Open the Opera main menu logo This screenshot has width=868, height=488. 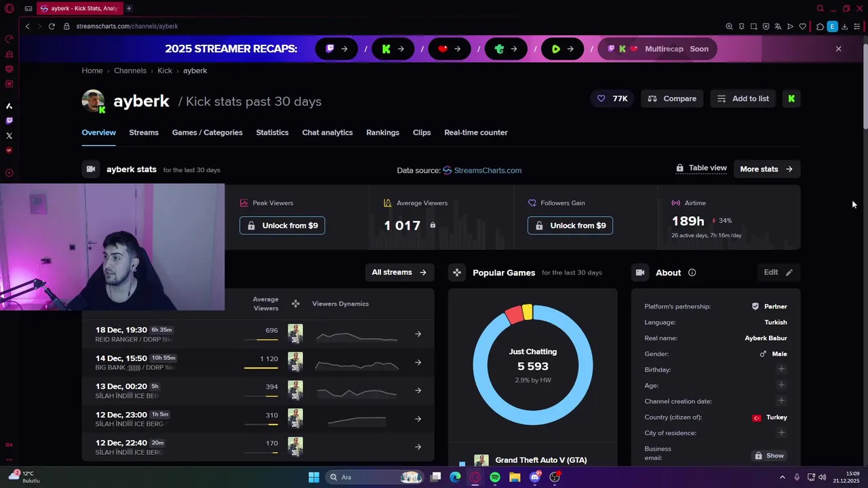tap(9, 9)
